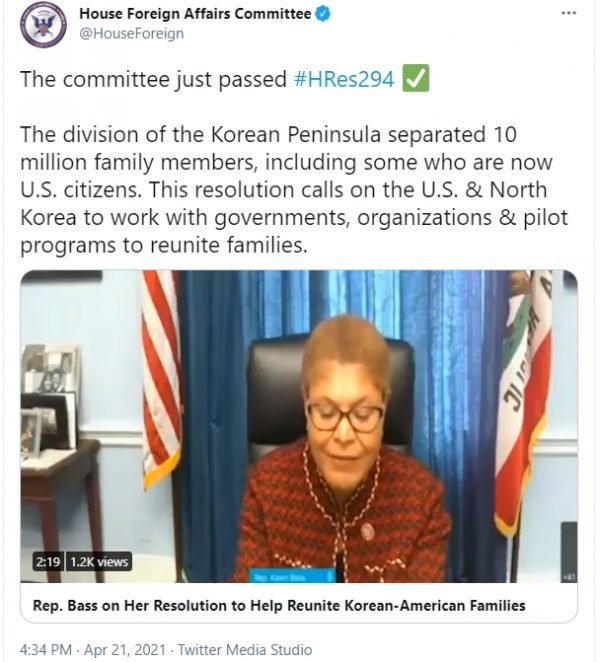Viewport: 600px width, 662px height.
Task: Open the tweet's three-dot more menu
Action: (568, 14)
